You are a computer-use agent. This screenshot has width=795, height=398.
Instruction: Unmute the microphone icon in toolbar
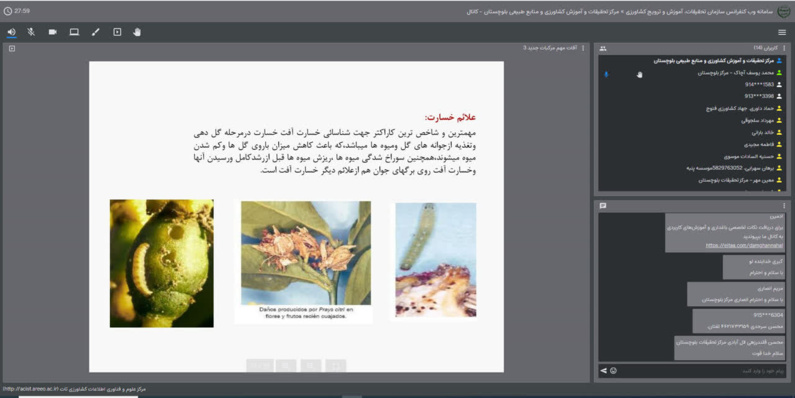tap(31, 32)
